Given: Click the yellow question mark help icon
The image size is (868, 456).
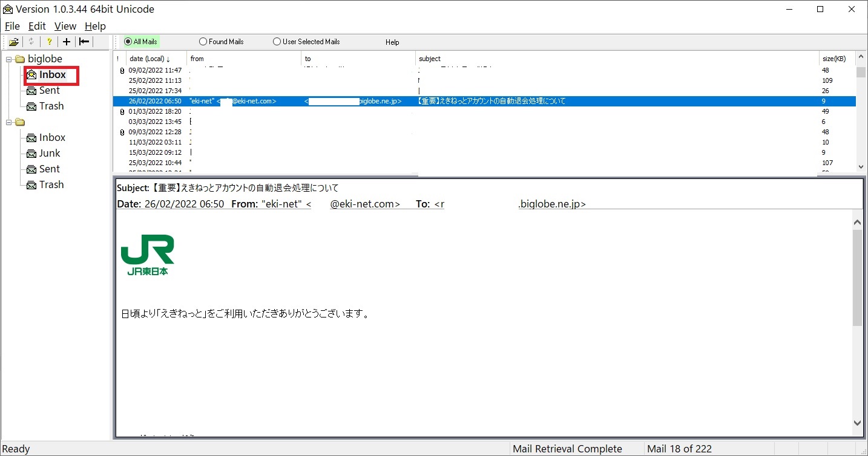Looking at the screenshot, I should pyautogui.click(x=49, y=42).
